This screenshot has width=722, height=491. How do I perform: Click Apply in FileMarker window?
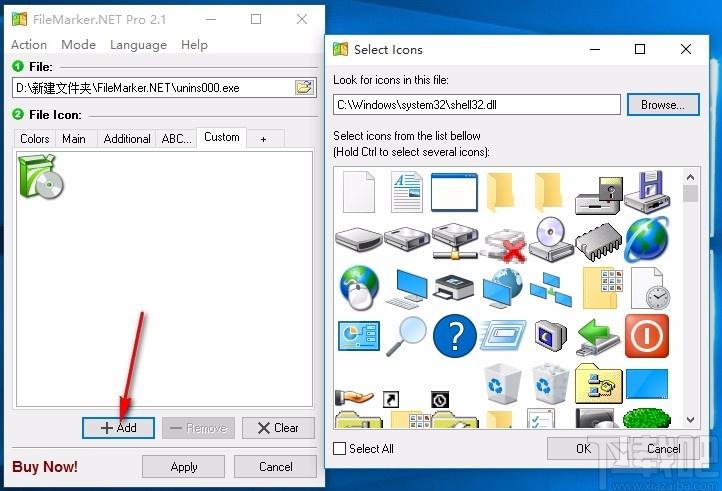pyautogui.click(x=184, y=467)
